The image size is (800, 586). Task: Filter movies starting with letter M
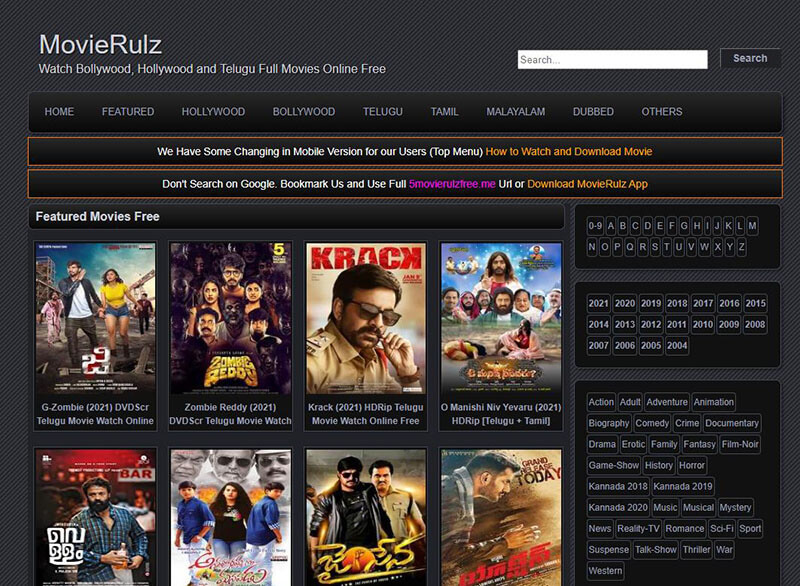click(752, 226)
